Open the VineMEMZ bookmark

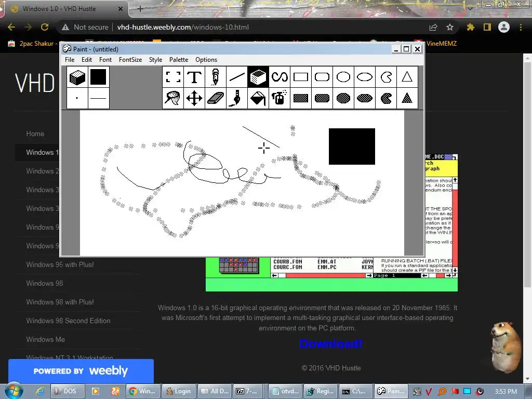click(435, 44)
